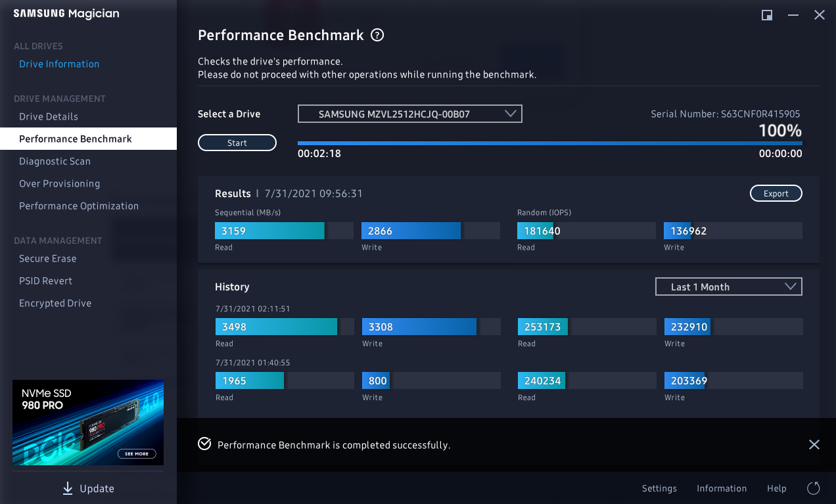
Task: Go to Drive Details section
Action: pyautogui.click(x=49, y=116)
